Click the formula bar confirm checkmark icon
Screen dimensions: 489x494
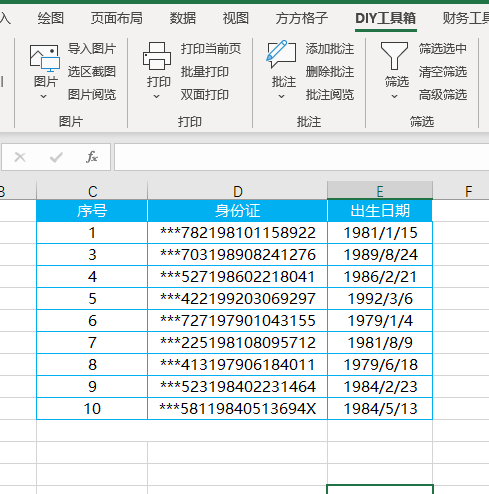56,157
